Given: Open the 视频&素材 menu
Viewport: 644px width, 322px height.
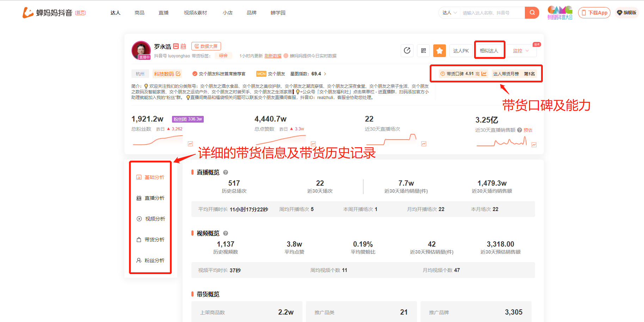Looking at the screenshot, I should tap(195, 13).
